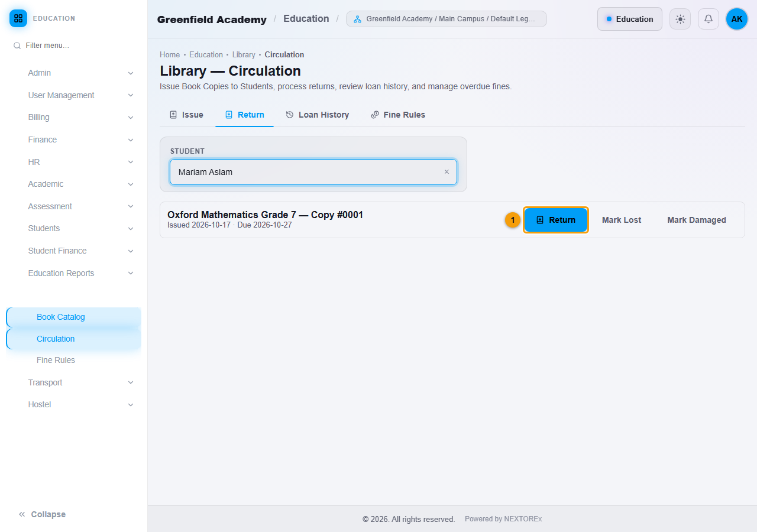Click the Greenfield Academy header title
The height and width of the screenshot is (532, 757).
click(212, 20)
